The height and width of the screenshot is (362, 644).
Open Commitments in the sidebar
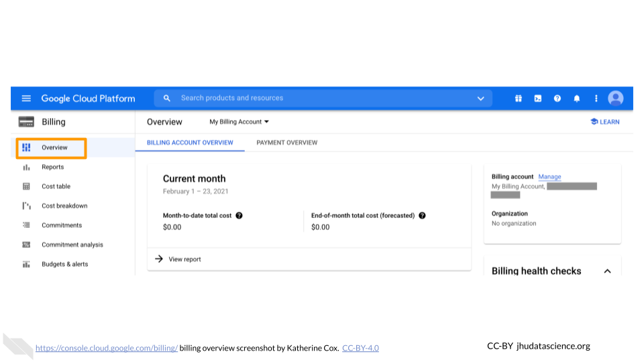click(x=62, y=225)
